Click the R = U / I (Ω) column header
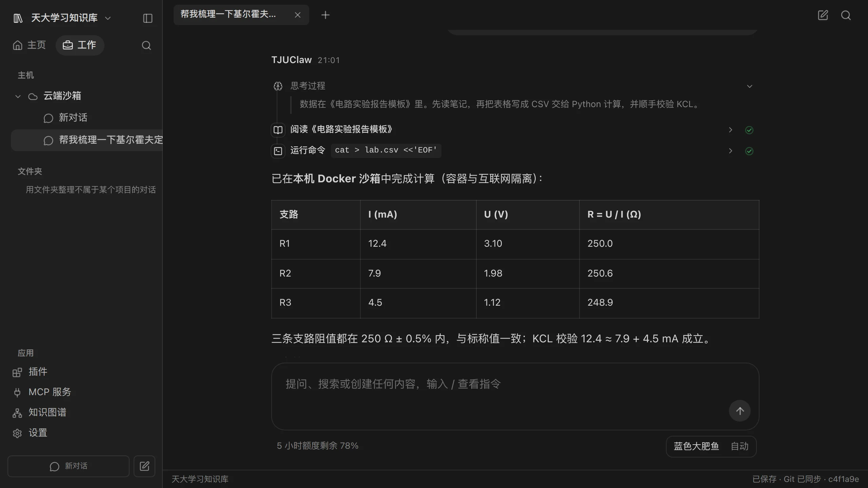 (669, 215)
